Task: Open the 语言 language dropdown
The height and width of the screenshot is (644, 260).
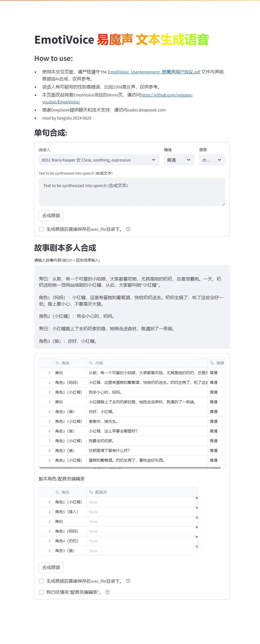Action: (212, 160)
